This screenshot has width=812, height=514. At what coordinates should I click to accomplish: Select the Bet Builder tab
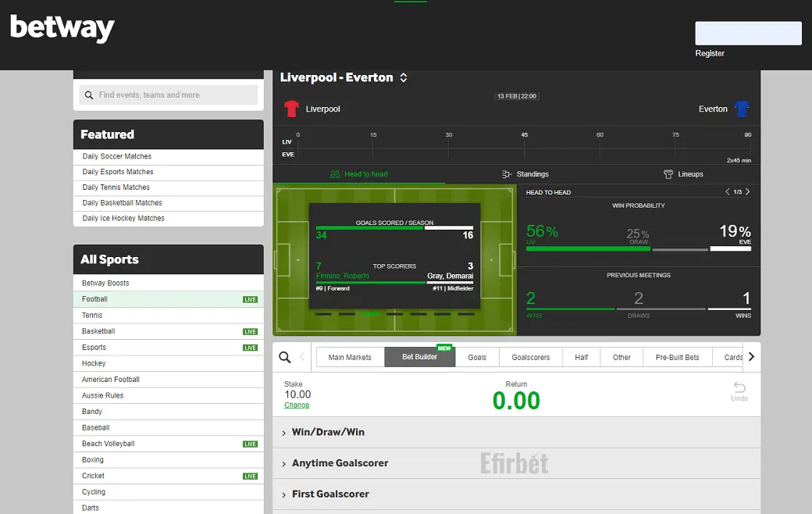click(x=420, y=357)
